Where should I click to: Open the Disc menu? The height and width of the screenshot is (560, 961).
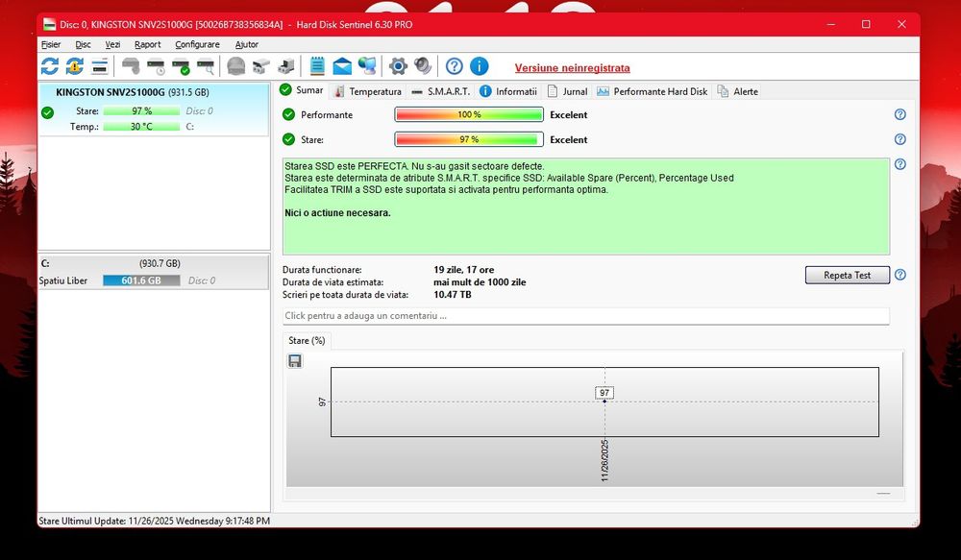[83, 45]
